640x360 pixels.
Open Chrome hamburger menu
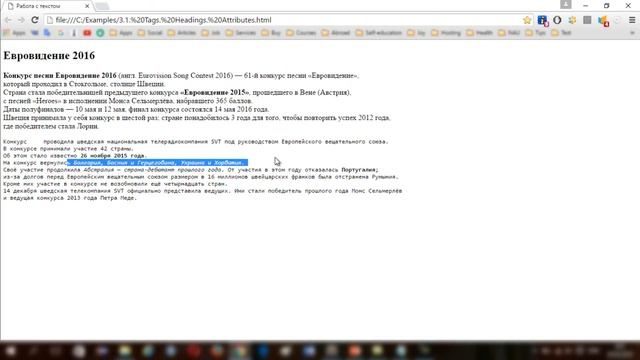point(632,20)
